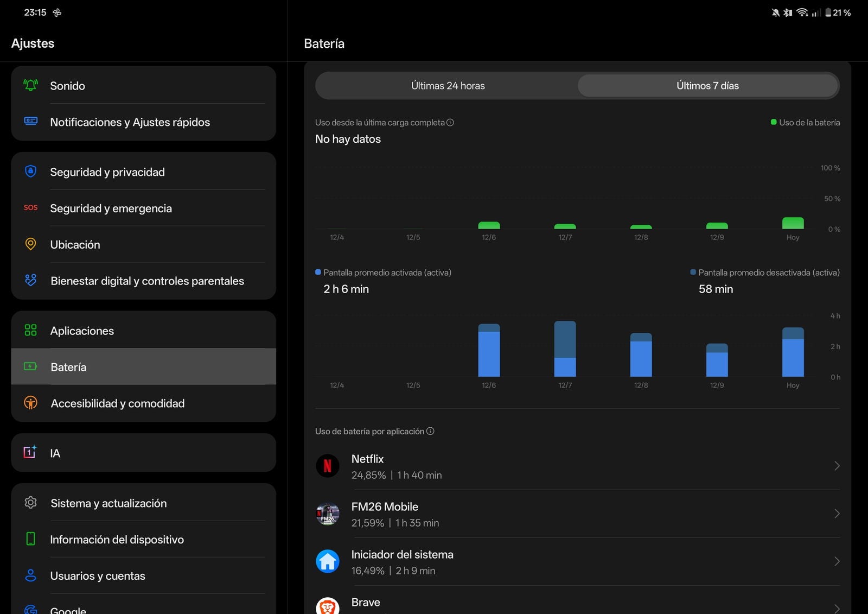Expand FM26 Mobile usage chevron
The width and height of the screenshot is (868, 614).
[x=837, y=514]
